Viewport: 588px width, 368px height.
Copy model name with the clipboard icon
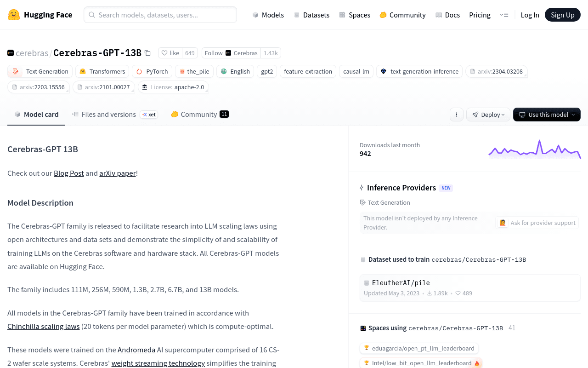pyautogui.click(x=147, y=53)
